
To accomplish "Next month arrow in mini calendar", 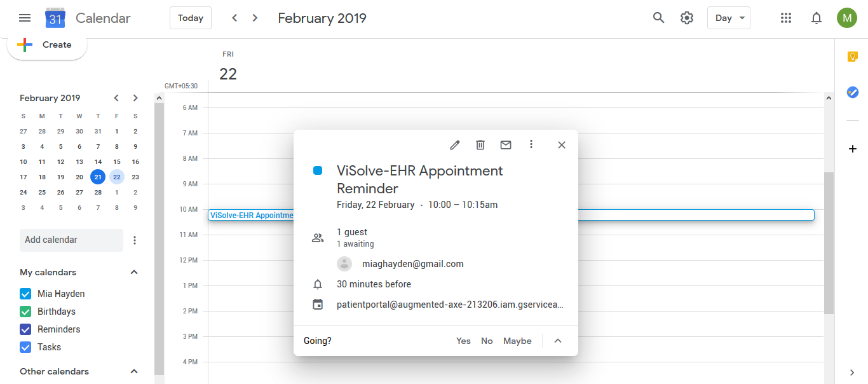I will (x=135, y=98).
